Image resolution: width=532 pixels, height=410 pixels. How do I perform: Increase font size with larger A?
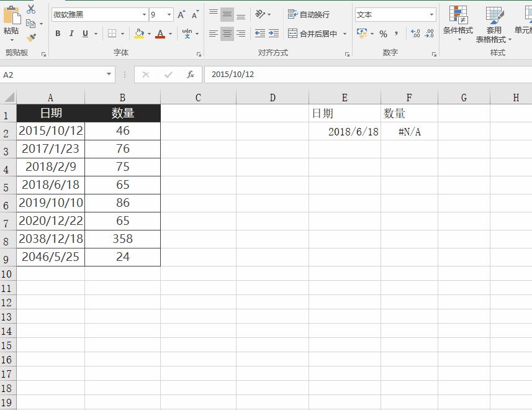point(181,14)
